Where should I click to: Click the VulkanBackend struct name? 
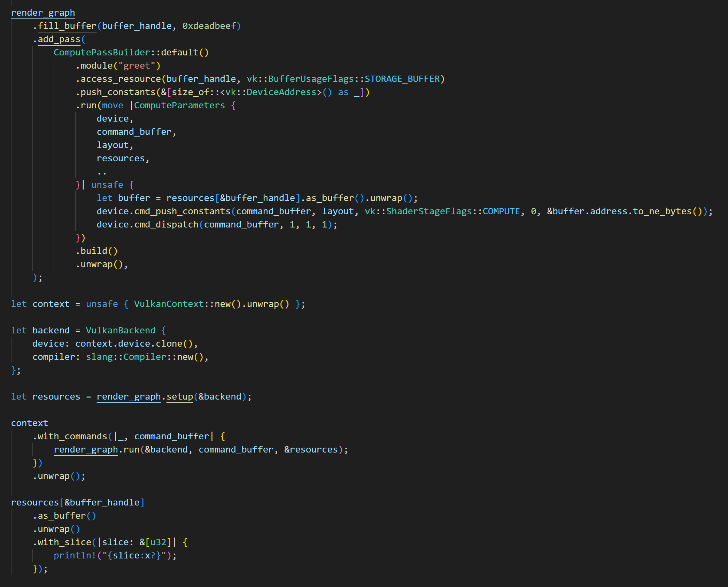coord(121,331)
